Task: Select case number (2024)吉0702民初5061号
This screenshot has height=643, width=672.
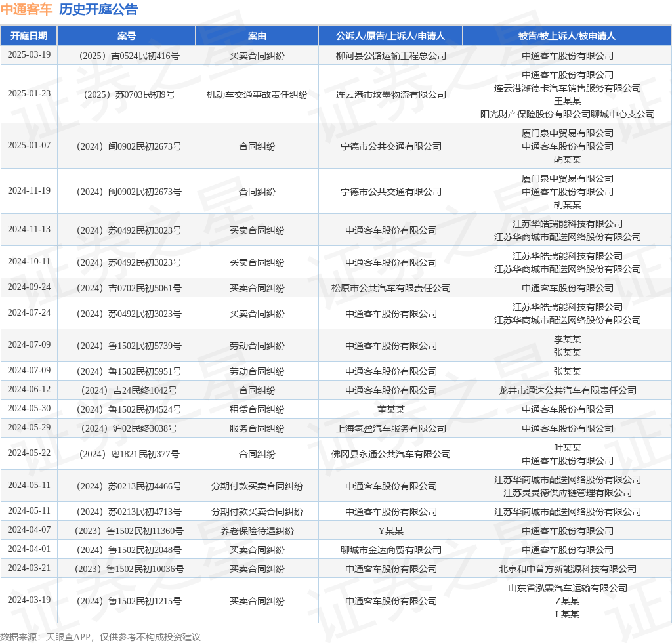Action: [x=127, y=288]
